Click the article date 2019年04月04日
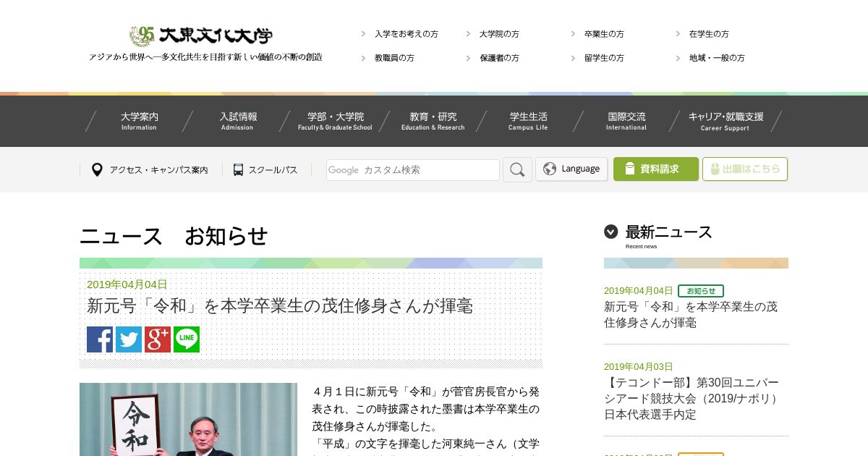Image resolution: width=868 pixels, height=456 pixels. pyautogui.click(x=127, y=284)
